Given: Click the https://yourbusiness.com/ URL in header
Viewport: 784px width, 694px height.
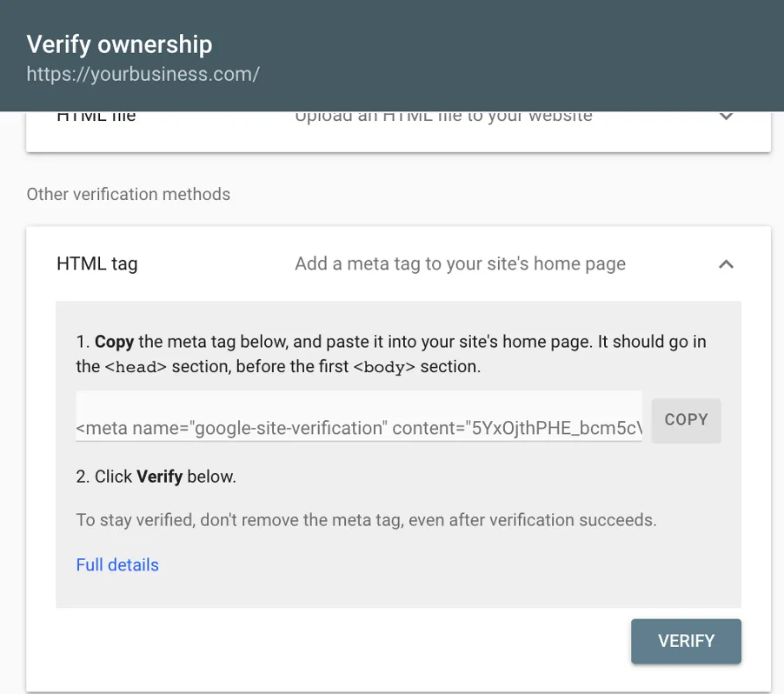Looking at the screenshot, I should (143, 74).
